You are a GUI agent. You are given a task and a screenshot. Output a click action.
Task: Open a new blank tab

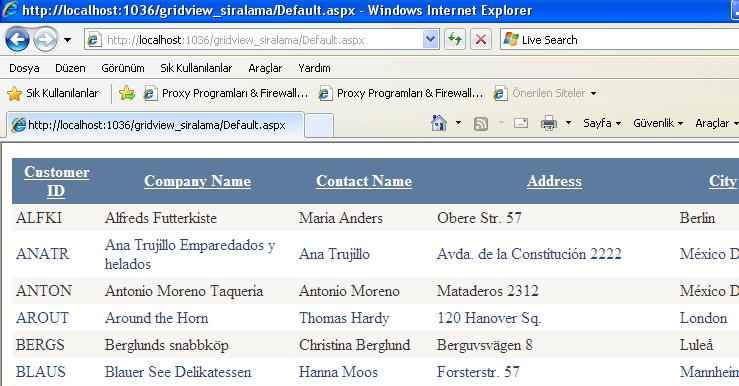point(319,125)
